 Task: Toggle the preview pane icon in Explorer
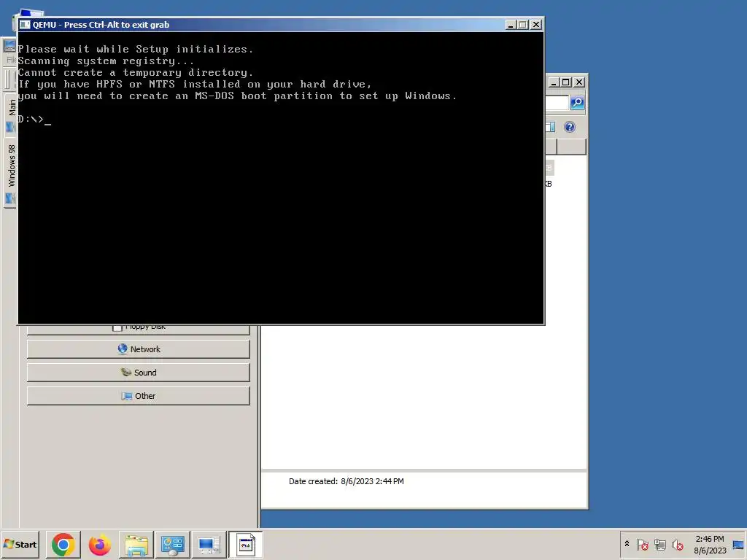(550, 127)
